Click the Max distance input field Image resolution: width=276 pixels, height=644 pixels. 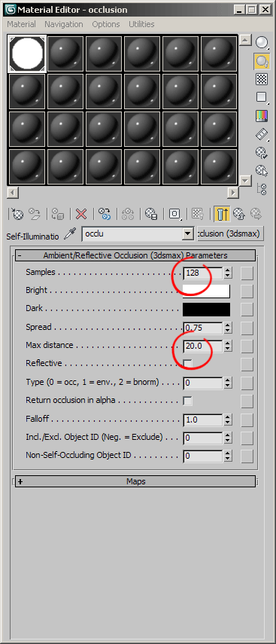(x=203, y=346)
